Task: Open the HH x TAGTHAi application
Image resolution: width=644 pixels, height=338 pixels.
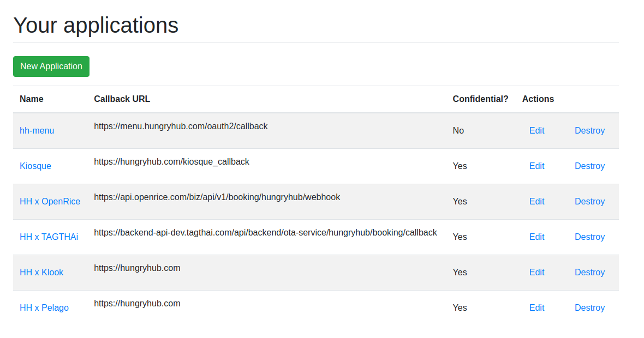Action: 49,237
